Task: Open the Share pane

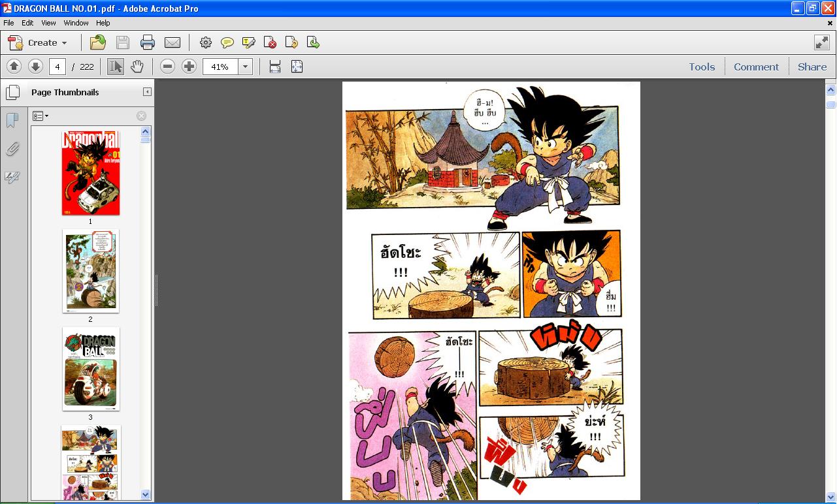Action: pos(812,67)
